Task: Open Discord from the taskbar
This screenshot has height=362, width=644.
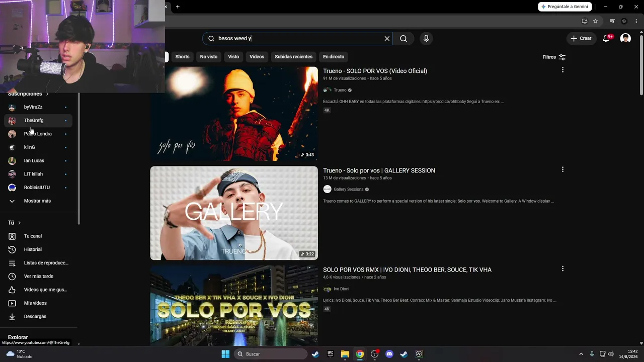Action: [389, 354]
